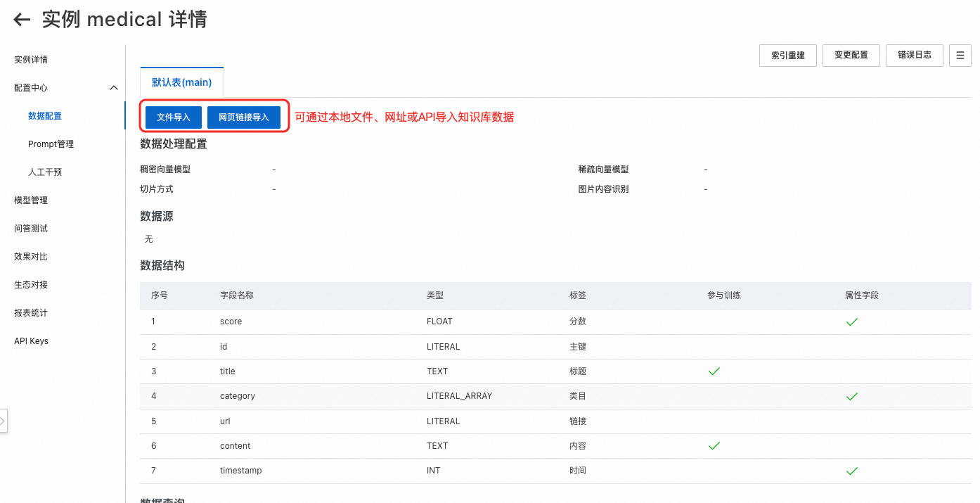980x503 pixels.
Task: Go back using the left arrow icon
Action: [x=22, y=20]
